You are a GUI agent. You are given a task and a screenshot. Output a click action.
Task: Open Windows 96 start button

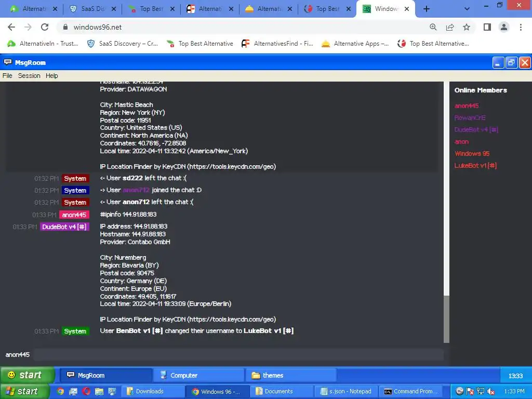(x=26, y=375)
